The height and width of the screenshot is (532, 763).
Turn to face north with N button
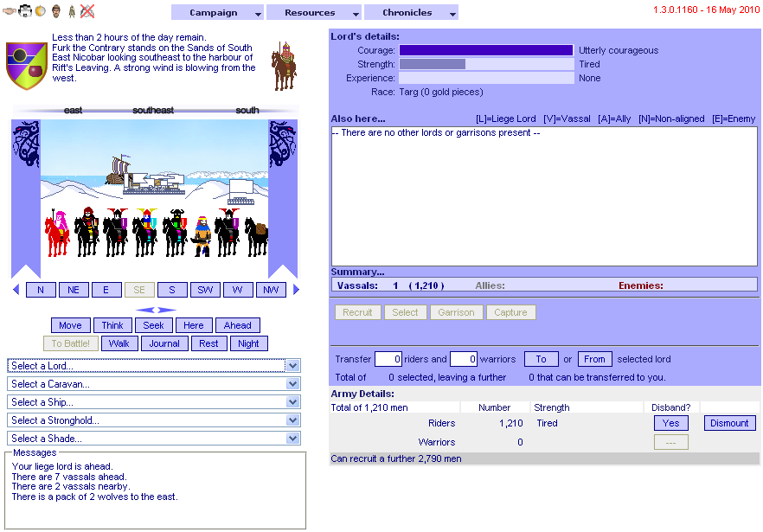click(41, 290)
